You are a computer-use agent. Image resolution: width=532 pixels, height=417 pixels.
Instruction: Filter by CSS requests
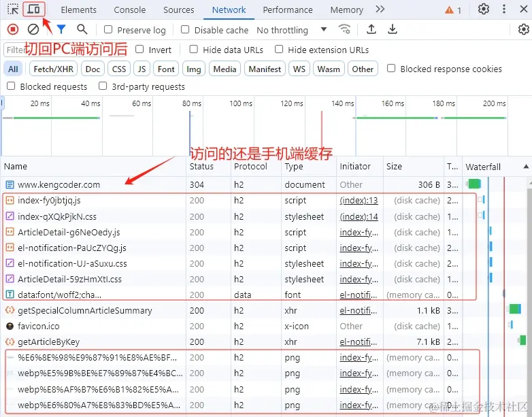119,69
